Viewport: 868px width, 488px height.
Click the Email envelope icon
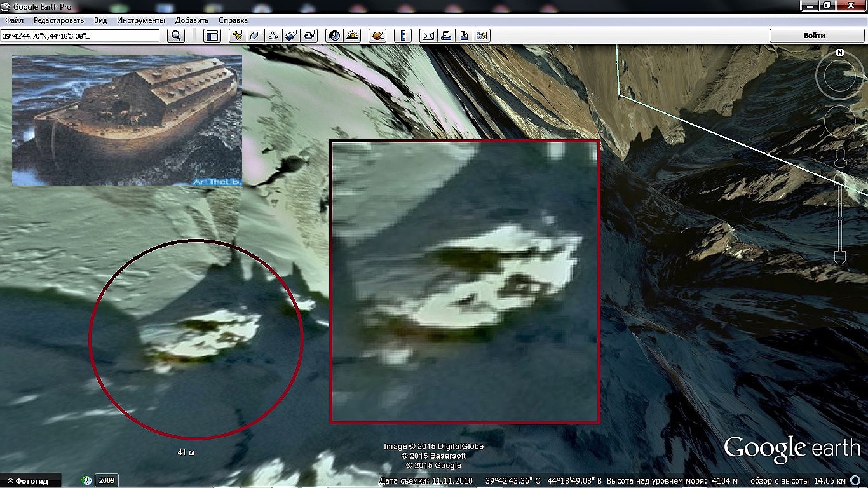(x=428, y=36)
